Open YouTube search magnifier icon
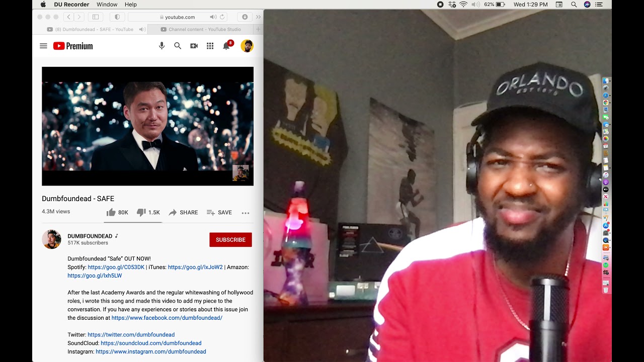Screen dimensions: 644x362 178,46
